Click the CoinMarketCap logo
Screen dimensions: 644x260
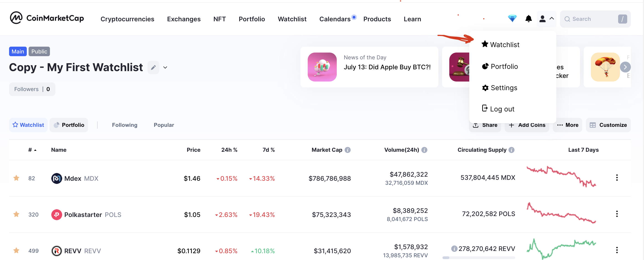pos(47,18)
